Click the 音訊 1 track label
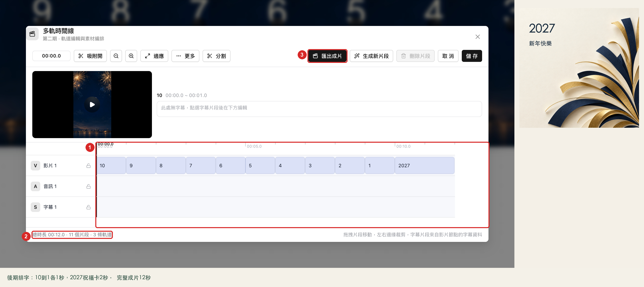The height and width of the screenshot is (287, 644). (x=50, y=186)
